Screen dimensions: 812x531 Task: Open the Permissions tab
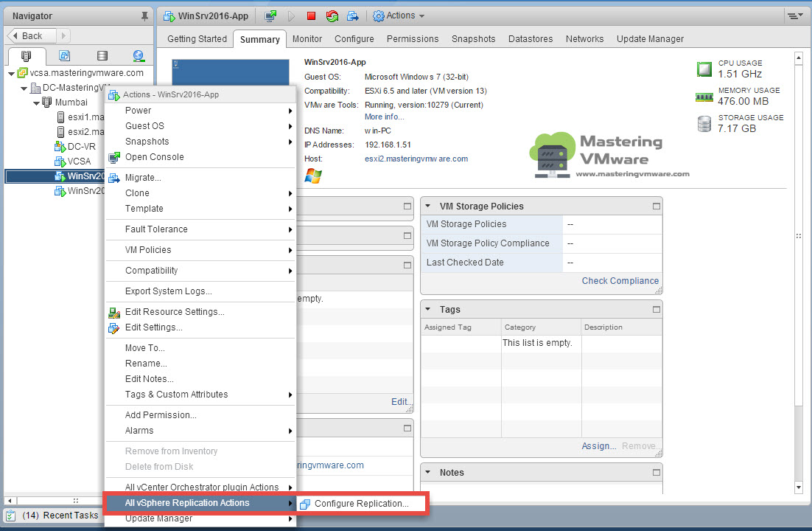(x=413, y=39)
